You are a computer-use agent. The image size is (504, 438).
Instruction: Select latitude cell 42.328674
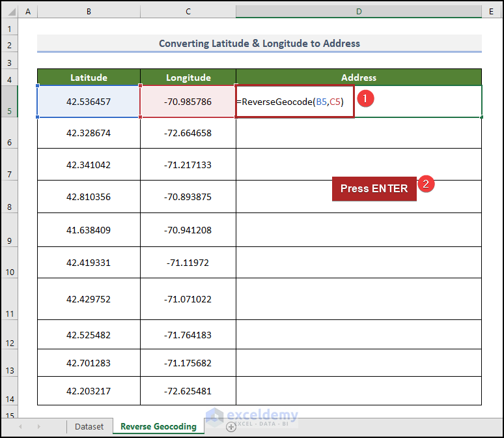pos(89,133)
